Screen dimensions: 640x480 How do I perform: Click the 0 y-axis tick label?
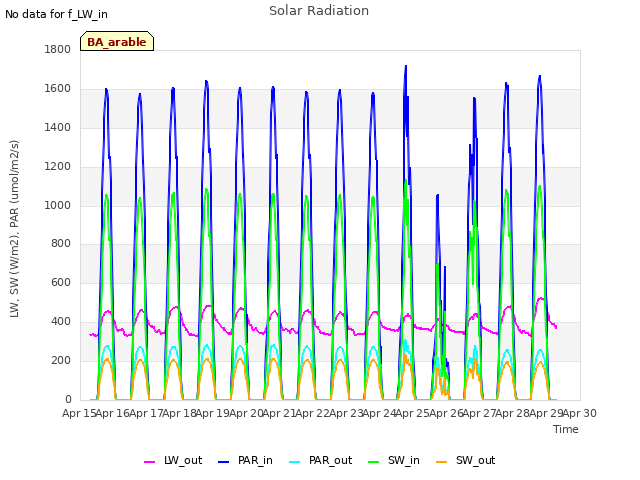click(x=68, y=399)
